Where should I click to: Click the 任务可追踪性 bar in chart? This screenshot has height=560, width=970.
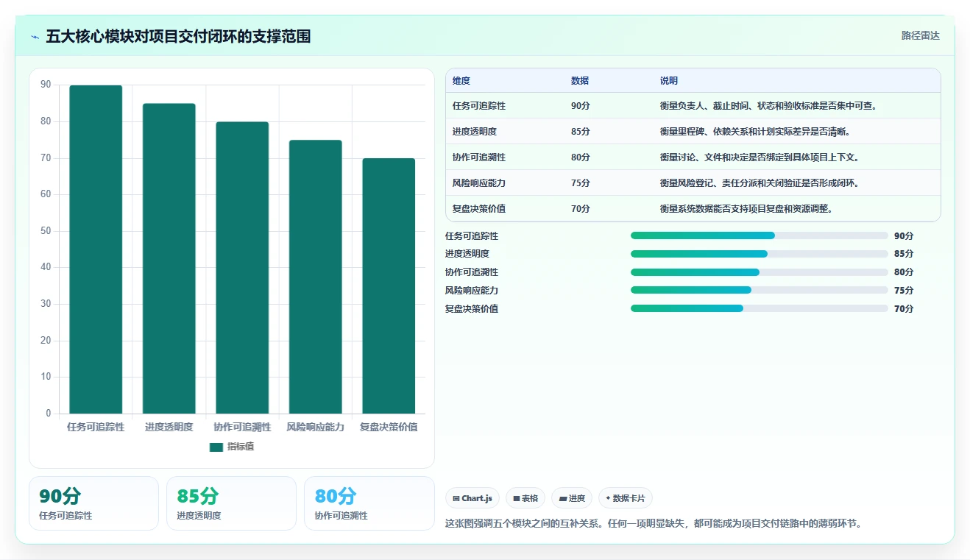point(96,249)
